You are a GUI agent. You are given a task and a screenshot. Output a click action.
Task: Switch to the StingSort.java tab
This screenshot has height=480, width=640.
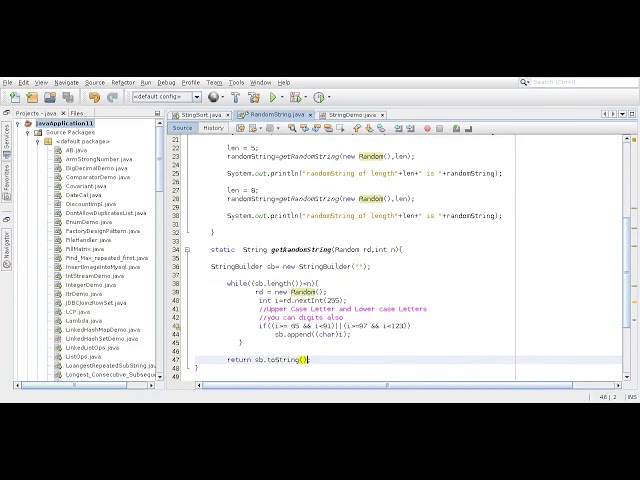pyautogui.click(x=201, y=115)
